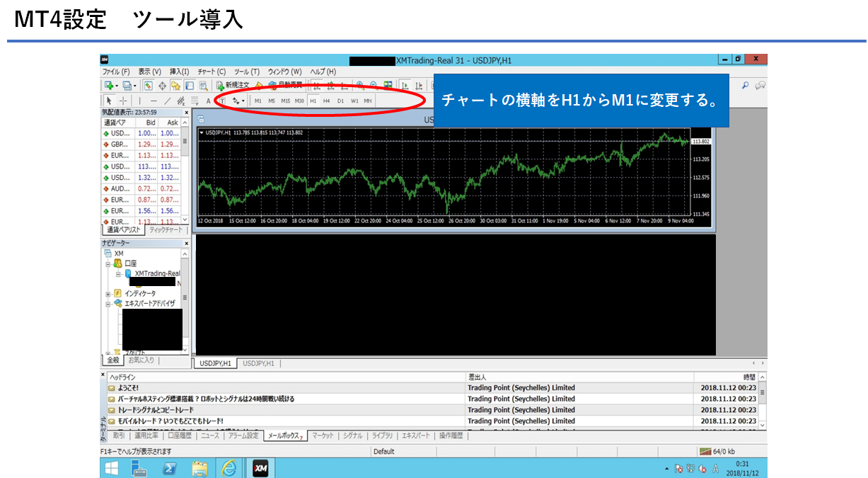The height and width of the screenshot is (478, 868).
Task: Click the 新規注文 new order button
Action: click(x=232, y=85)
